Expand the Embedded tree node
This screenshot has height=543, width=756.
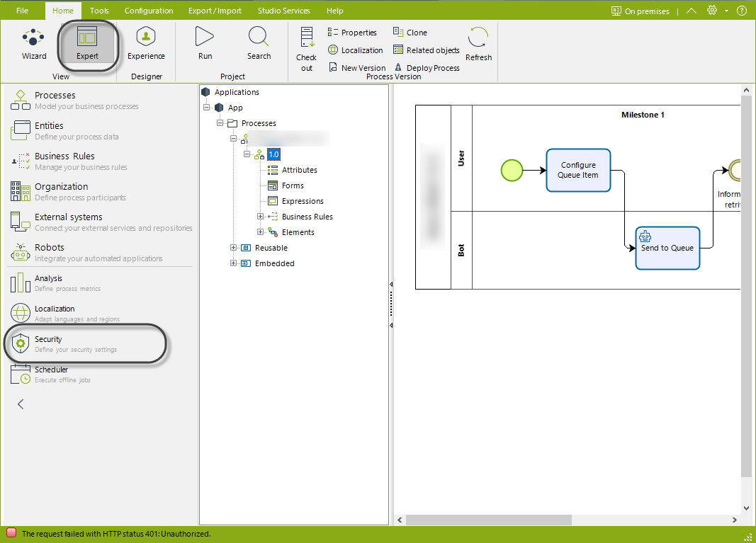coord(233,263)
